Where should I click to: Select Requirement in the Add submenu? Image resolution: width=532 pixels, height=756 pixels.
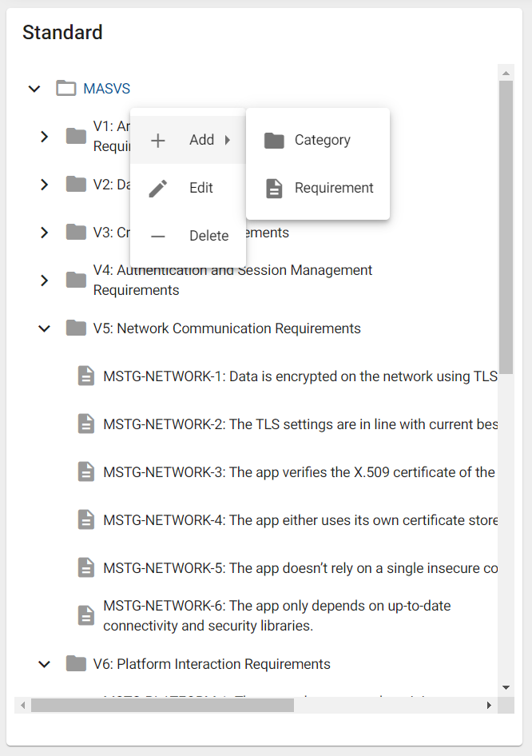318,188
